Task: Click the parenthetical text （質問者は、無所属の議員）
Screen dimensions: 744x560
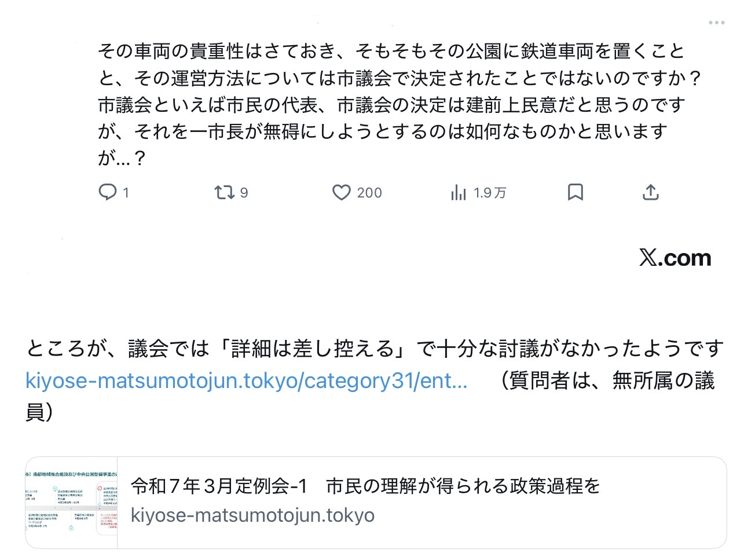Action: pyautogui.click(x=607, y=381)
